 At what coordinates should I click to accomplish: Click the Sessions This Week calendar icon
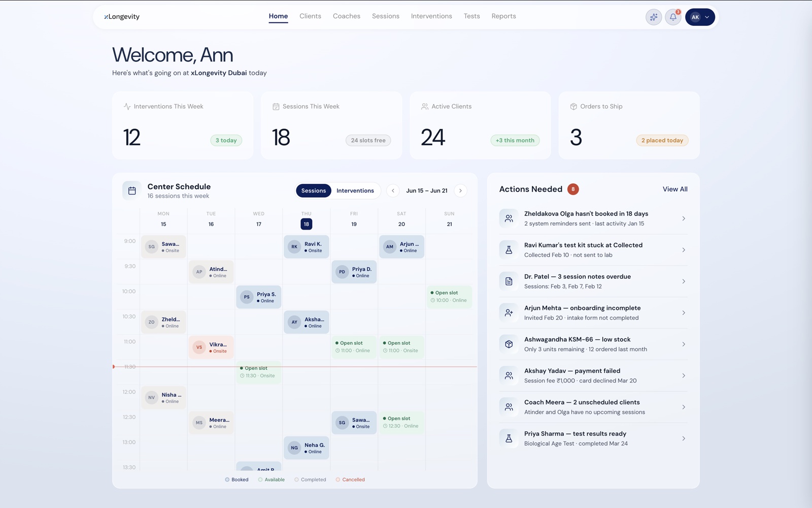(276, 107)
